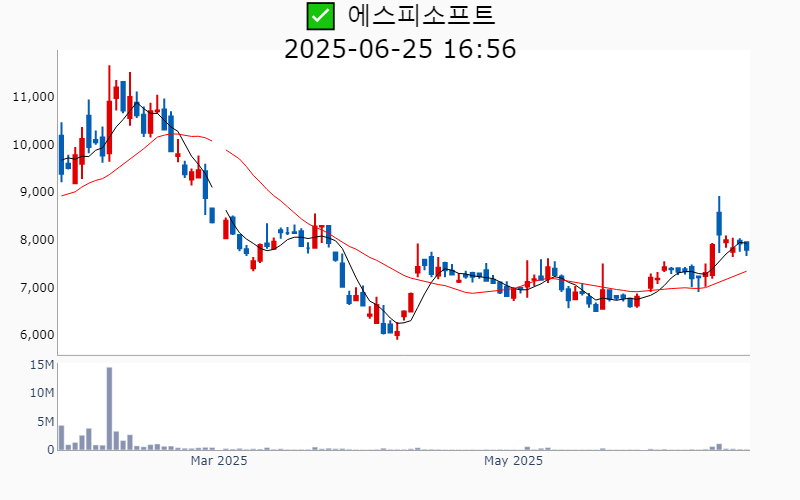Click the lowest red candlestick below 6,000
Screen dimensions: 800x500
coord(397,331)
